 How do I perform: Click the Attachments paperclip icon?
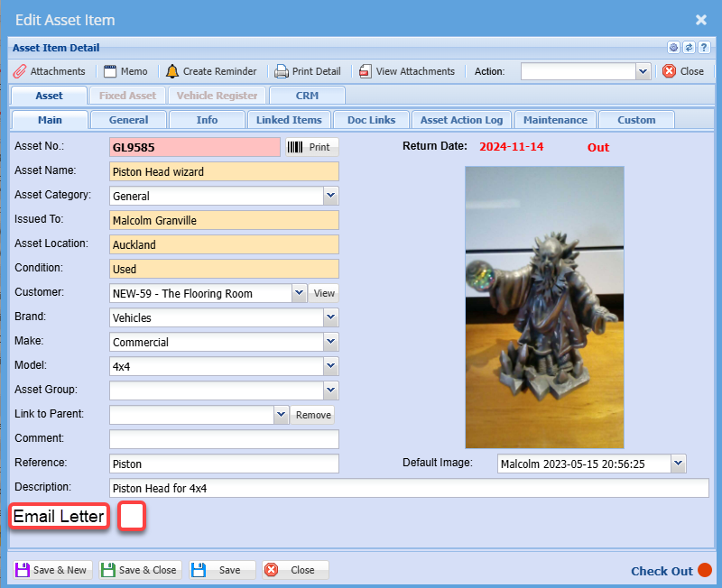(20, 71)
